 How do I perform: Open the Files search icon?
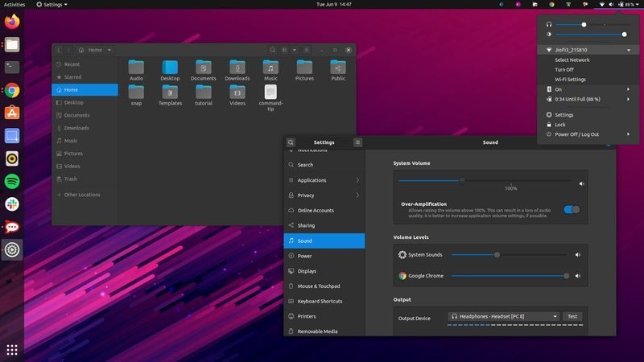coord(274,50)
